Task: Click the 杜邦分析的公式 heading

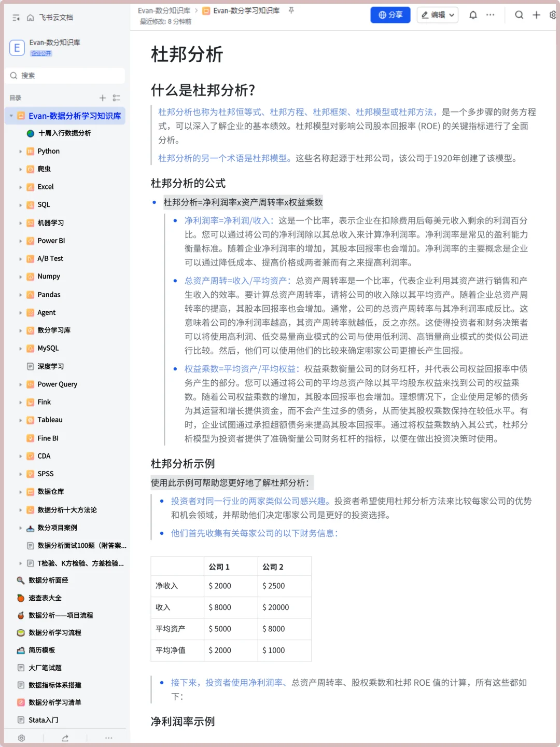Action: click(188, 183)
